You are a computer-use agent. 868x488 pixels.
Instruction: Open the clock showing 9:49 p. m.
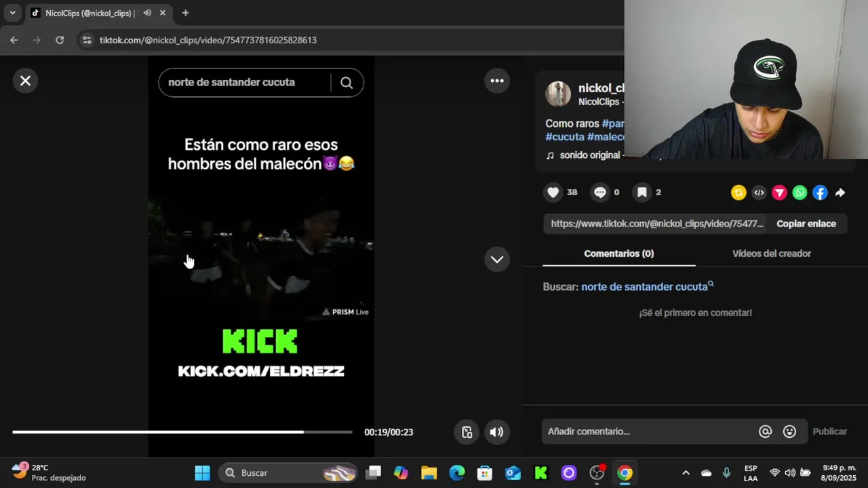(839, 472)
